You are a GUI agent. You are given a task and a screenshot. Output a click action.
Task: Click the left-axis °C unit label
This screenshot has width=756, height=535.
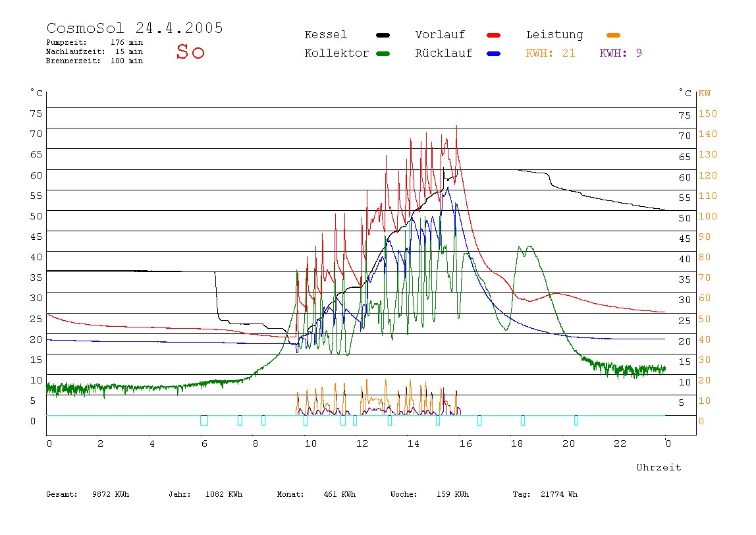click(x=36, y=93)
